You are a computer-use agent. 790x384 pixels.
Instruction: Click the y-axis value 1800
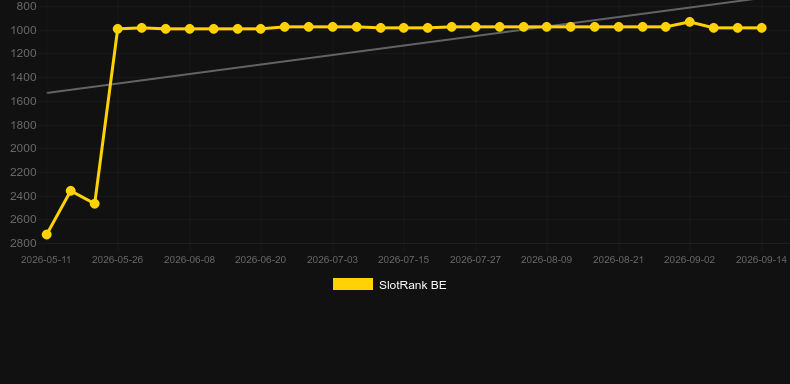click(23, 125)
